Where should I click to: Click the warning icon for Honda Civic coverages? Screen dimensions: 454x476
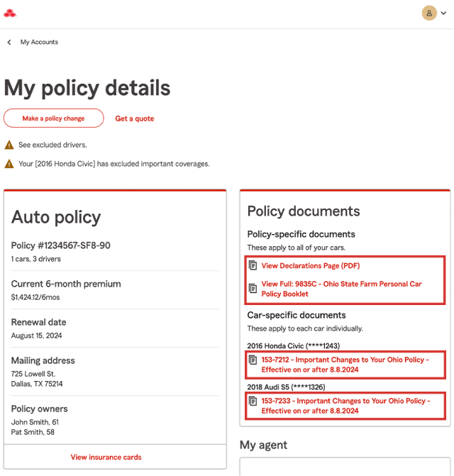tap(9, 164)
